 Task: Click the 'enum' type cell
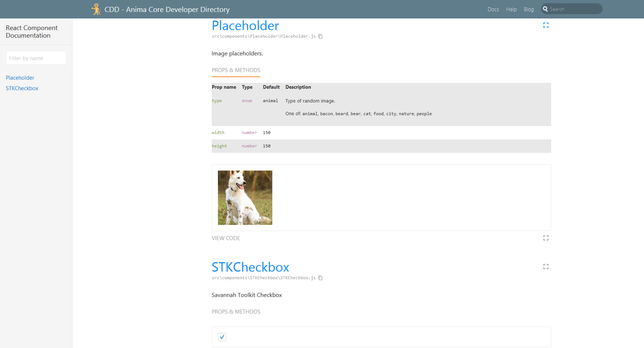(247, 101)
